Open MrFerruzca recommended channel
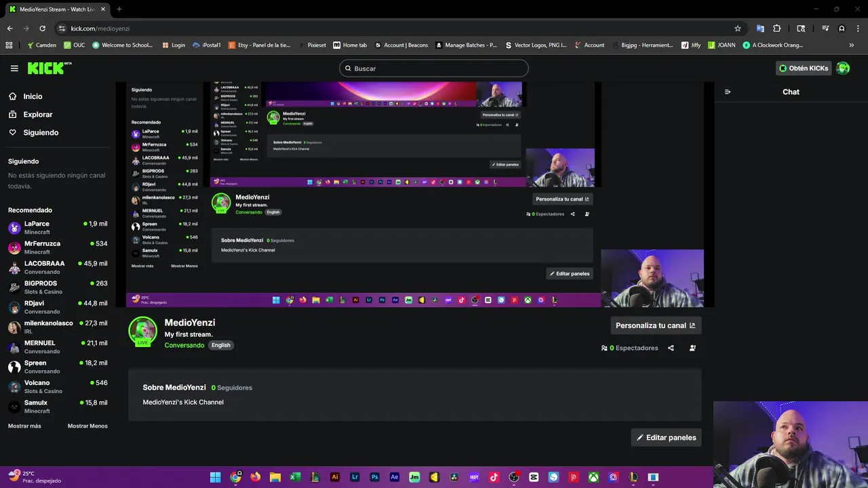 [x=58, y=247]
